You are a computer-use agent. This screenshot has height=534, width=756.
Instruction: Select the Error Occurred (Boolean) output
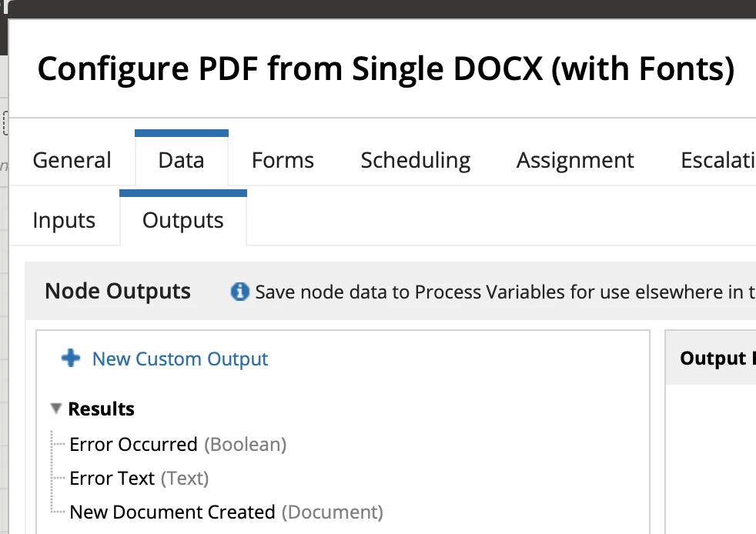pos(178,444)
